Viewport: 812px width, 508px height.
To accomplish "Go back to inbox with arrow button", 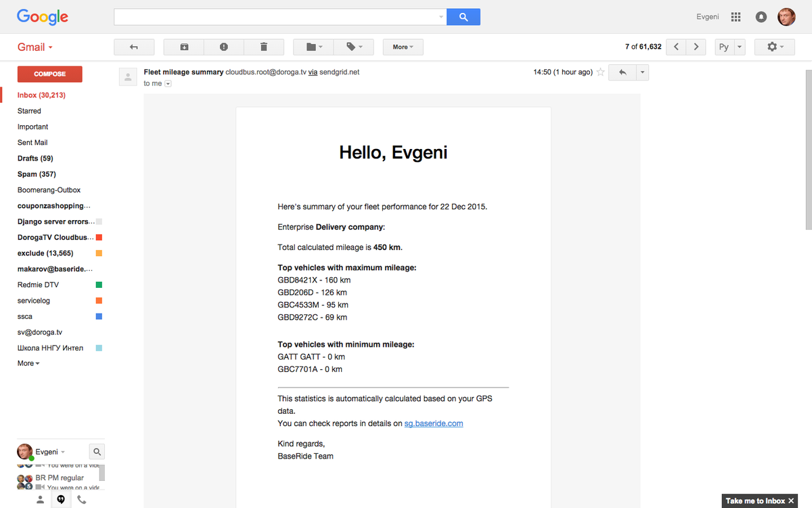I will click(134, 47).
